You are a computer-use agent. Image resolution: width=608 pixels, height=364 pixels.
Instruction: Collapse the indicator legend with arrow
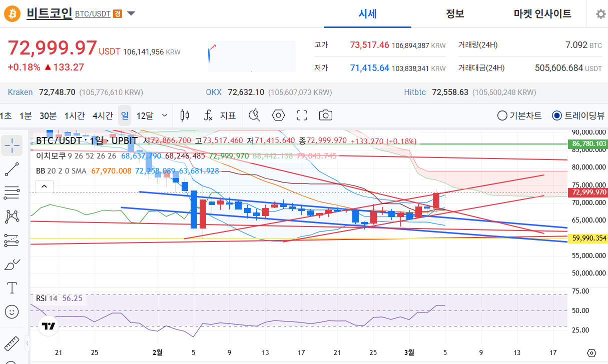44,186
